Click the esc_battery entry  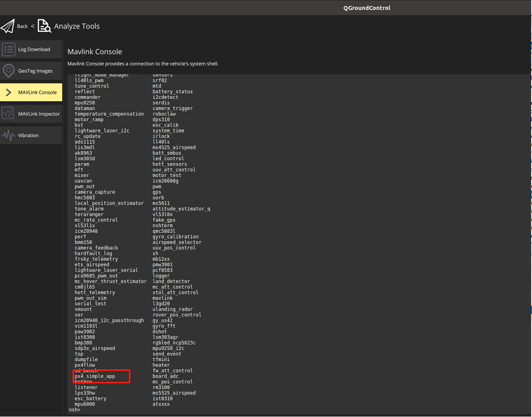(x=91, y=399)
